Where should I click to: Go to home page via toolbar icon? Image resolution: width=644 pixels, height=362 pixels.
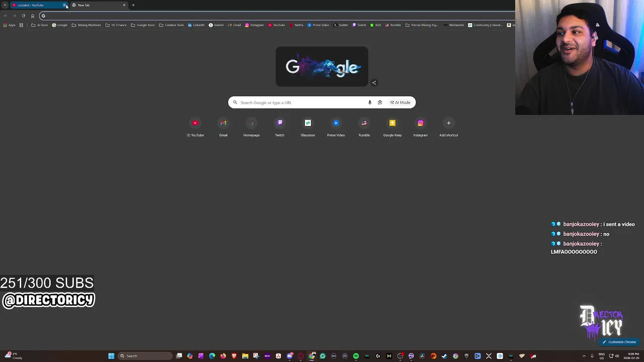pyautogui.click(x=33, y=16)
